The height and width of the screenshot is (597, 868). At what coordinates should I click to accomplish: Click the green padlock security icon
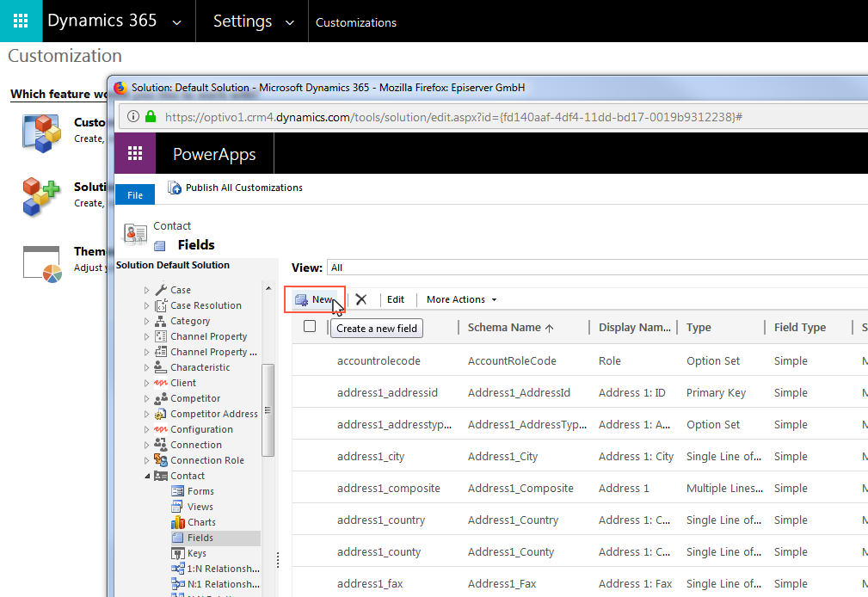(x=151, y=117)
